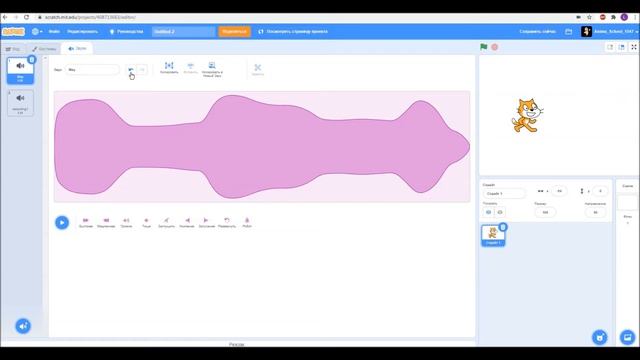Apply the Louder effect
The image size is (640, 360).
point(127,222)
